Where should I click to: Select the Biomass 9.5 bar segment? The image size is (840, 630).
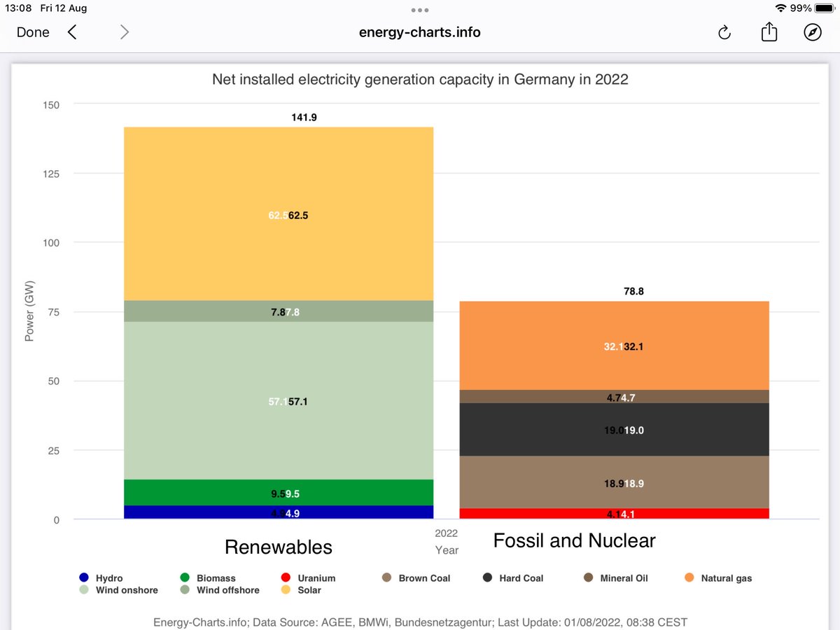pyautogui.click(x=279, y=493)
